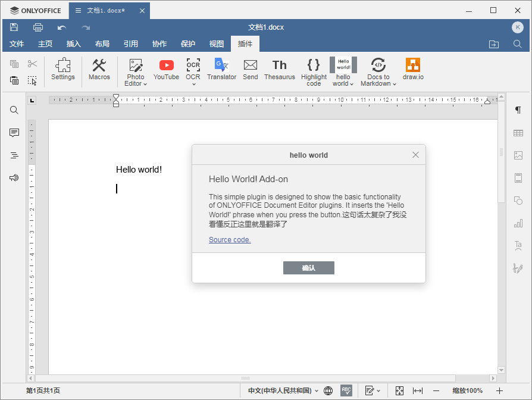This screenshot has height=400, width=532.
Task: Open image settings in right sidebar
Action: (518, 155)
